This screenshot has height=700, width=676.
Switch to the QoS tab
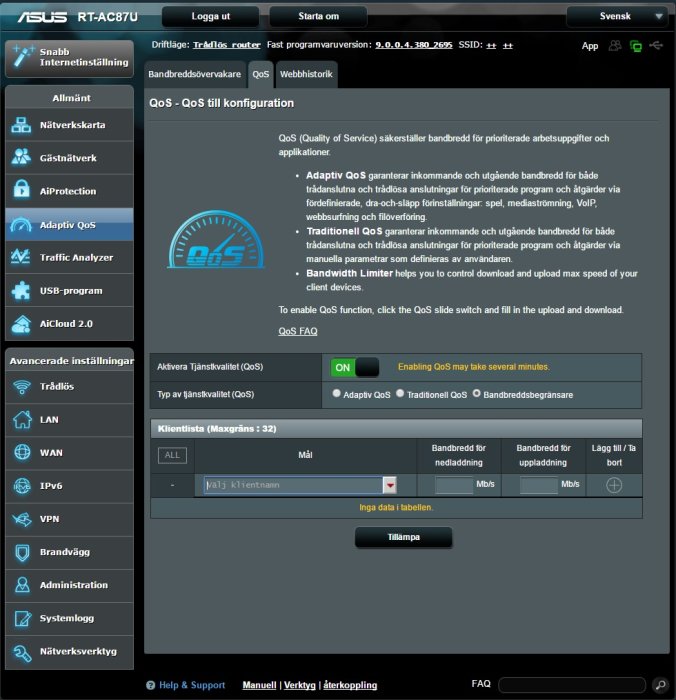[x=261, y=74]
